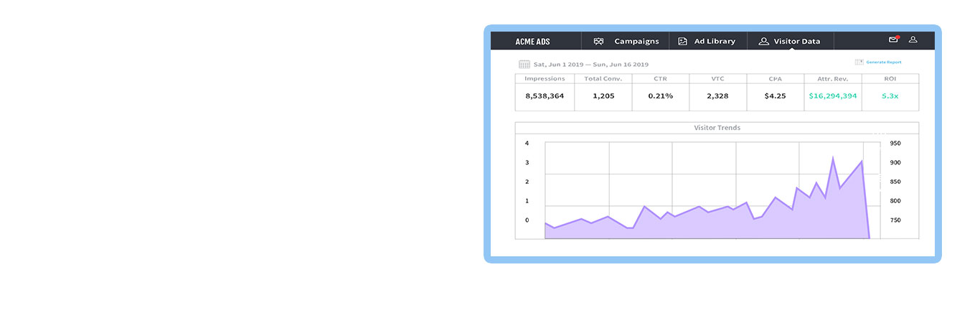Select the Jun 1 – Jun 16 date range
The image size is (980, 336).
pos(591,64)
